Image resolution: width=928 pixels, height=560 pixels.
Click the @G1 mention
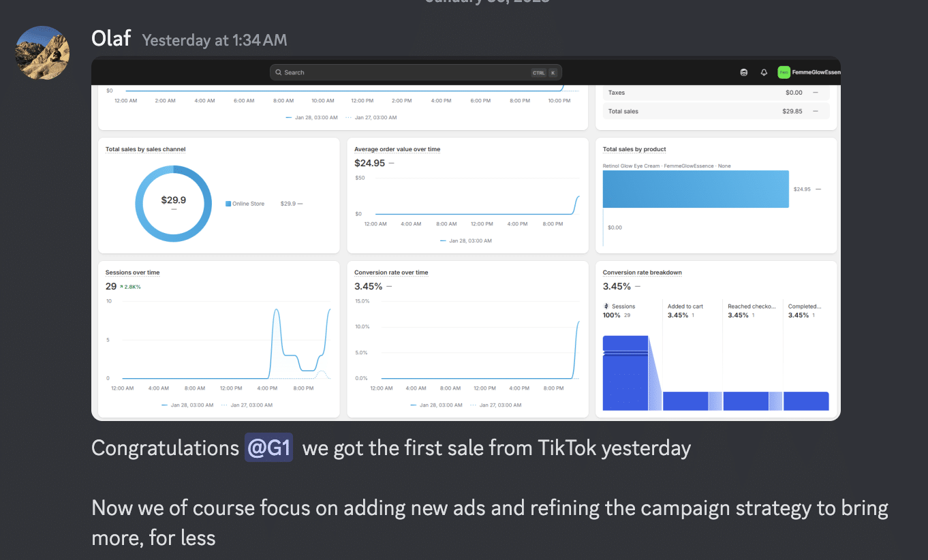pyautogui.click(x=268, y=448)
